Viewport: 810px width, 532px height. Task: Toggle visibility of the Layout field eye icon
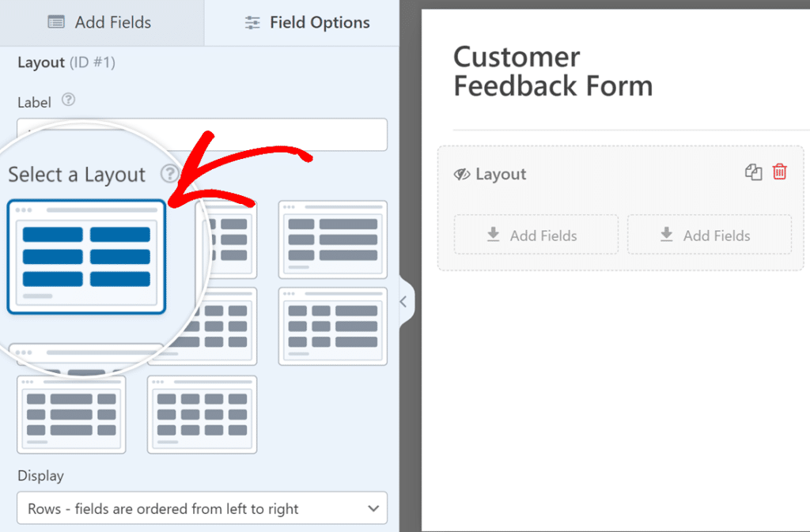[x=464, y=174]
